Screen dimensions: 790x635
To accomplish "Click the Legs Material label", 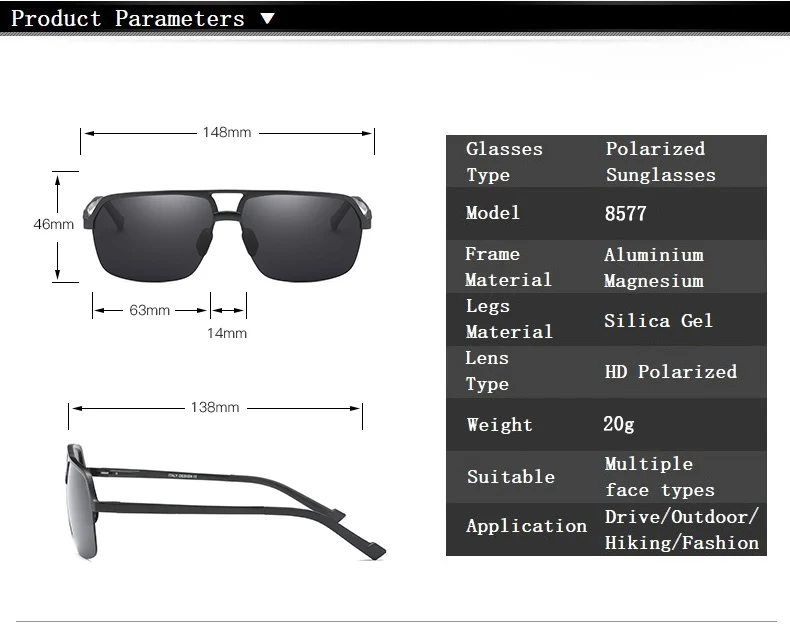I will [x=509, y=319].
